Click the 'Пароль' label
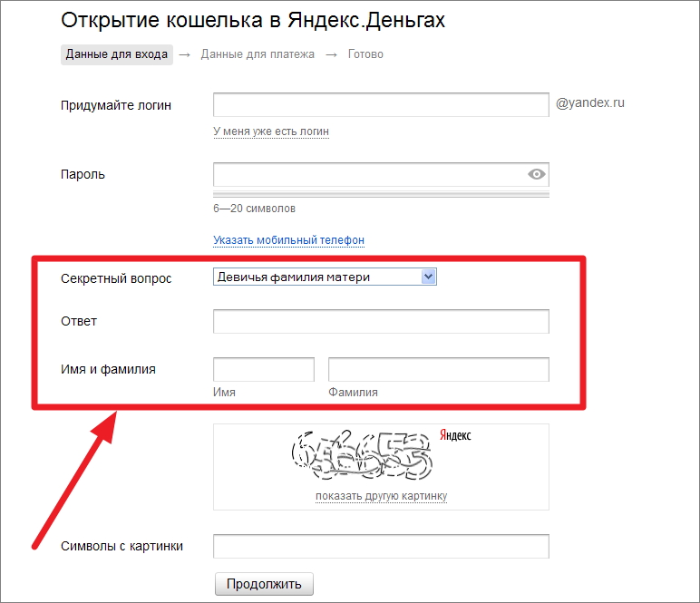The image size is (700, 603). (x=83, y=174)
